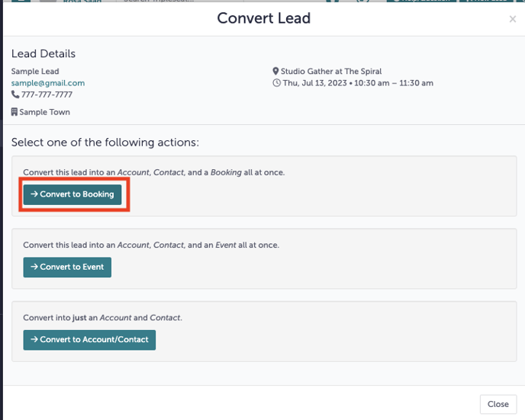Click the Convert Lead dialog title
This screenshot has height=420, width=525.
pos(263,18)
